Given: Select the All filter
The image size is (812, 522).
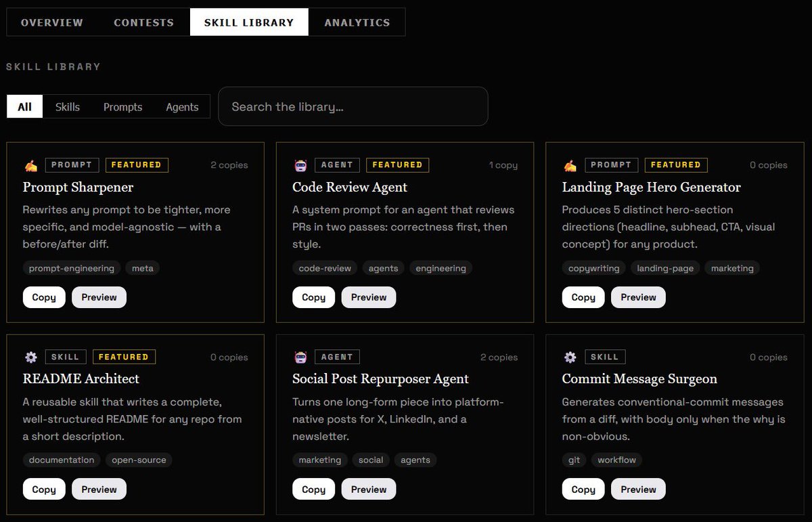Looking at the screenshot, I should 25,107.
